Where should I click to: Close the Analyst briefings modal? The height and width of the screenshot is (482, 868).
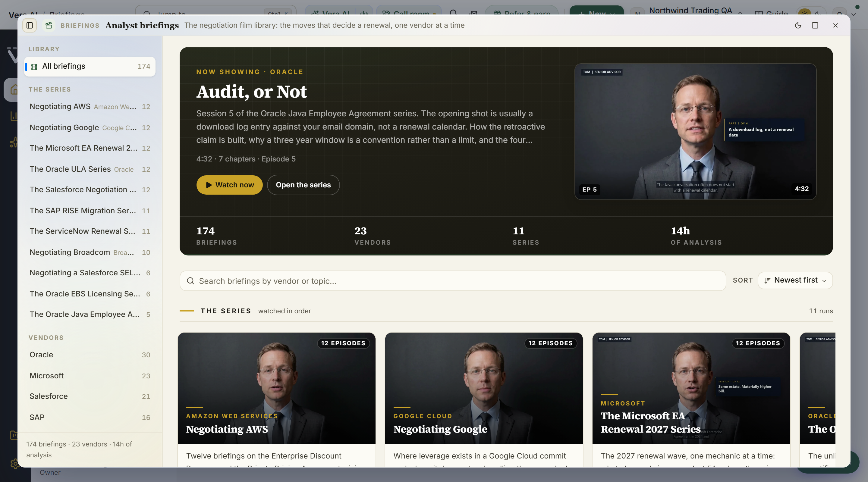click(x=835, y=25)
